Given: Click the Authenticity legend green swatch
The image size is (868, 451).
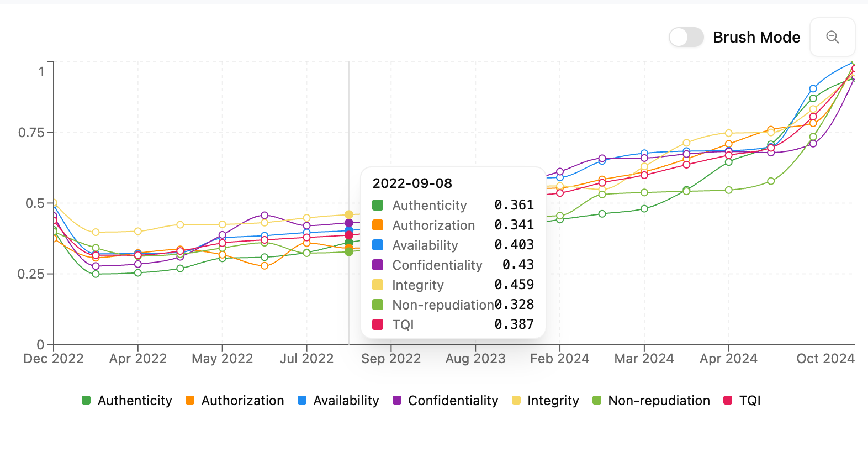Looking at the screenshot, I should [86, 401].
